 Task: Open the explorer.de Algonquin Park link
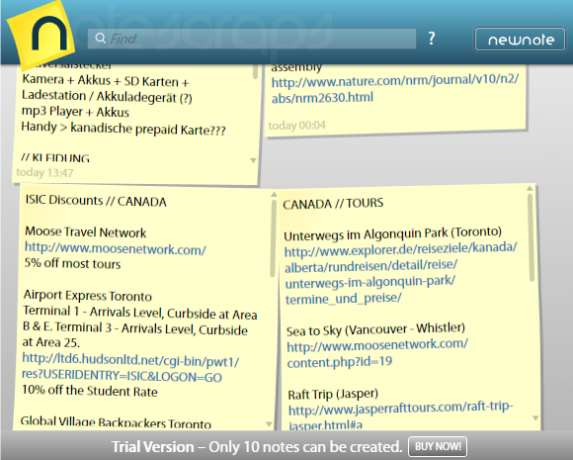coord(401,274)
